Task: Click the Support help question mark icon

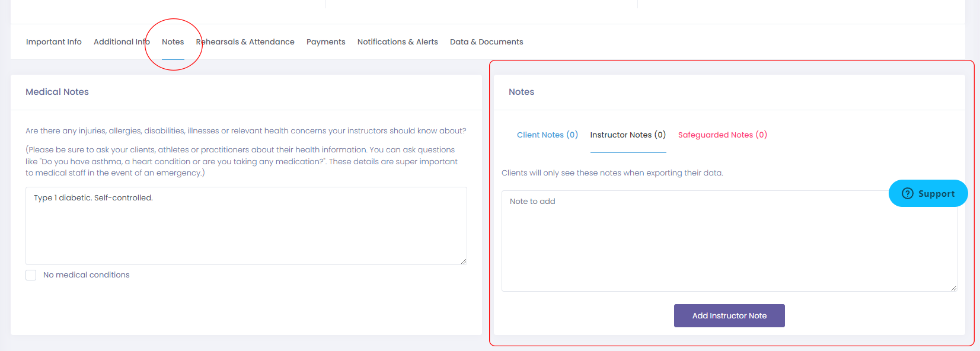Action: pos(907,193)
